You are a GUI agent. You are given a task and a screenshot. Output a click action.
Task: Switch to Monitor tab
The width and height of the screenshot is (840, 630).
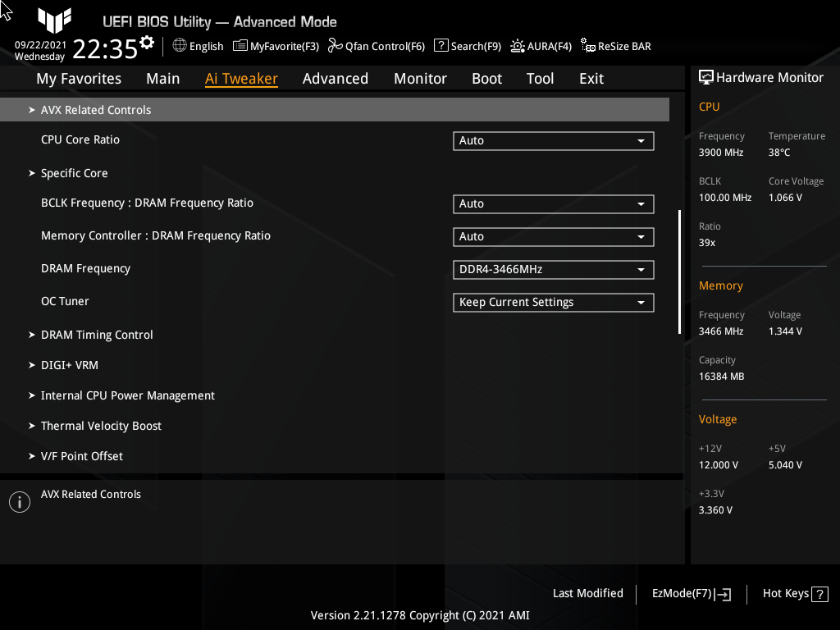coord(420,79)
